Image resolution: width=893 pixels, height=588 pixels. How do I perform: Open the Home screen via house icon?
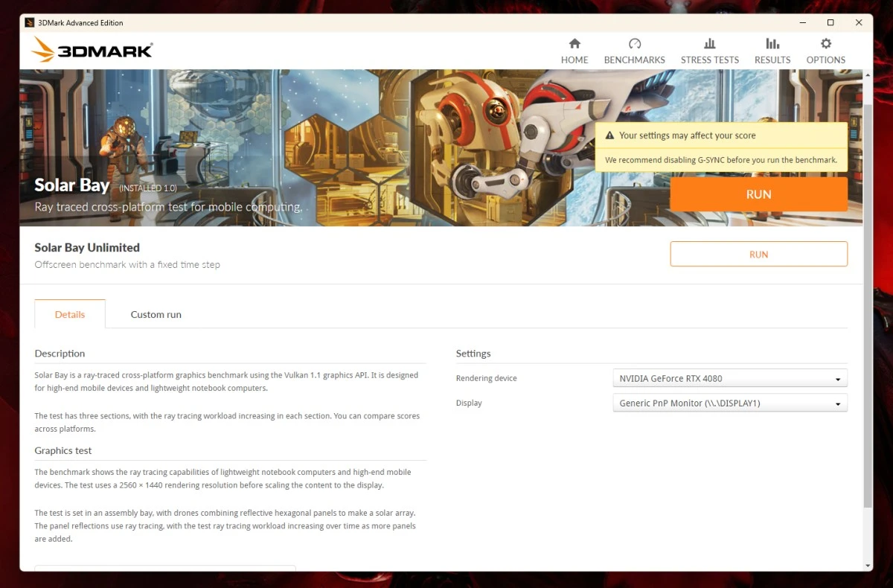point(574,50)
